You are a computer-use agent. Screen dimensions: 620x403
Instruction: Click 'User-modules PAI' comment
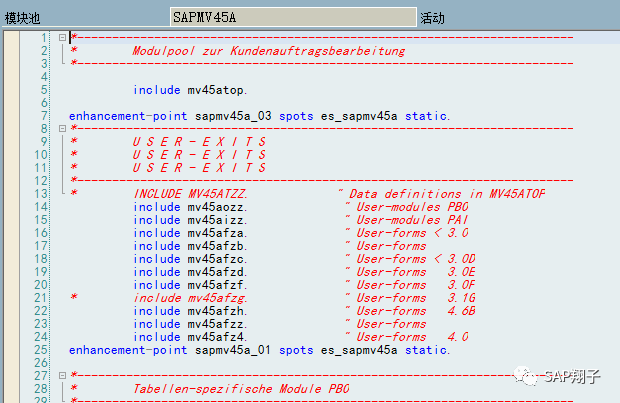[412, 220]
